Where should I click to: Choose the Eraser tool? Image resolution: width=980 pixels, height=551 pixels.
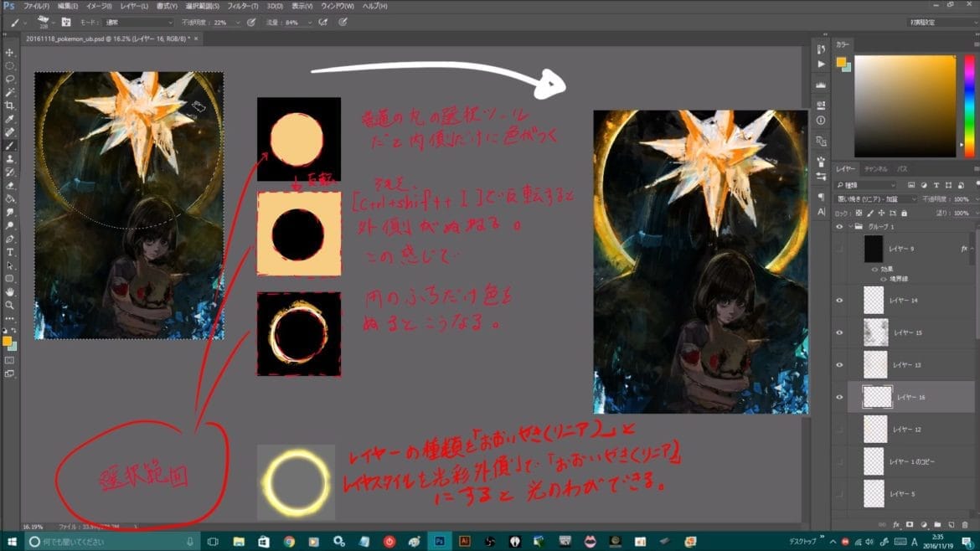click(x=10, y=185)
